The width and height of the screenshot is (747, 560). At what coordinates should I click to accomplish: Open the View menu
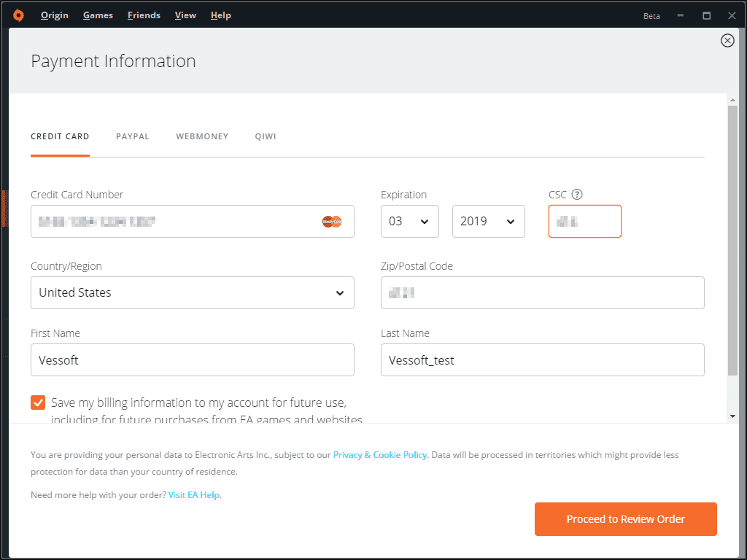point(185,15)
